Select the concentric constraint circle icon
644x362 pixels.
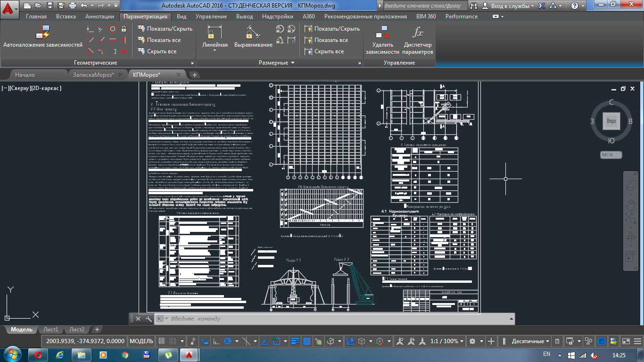click(113, 29)
